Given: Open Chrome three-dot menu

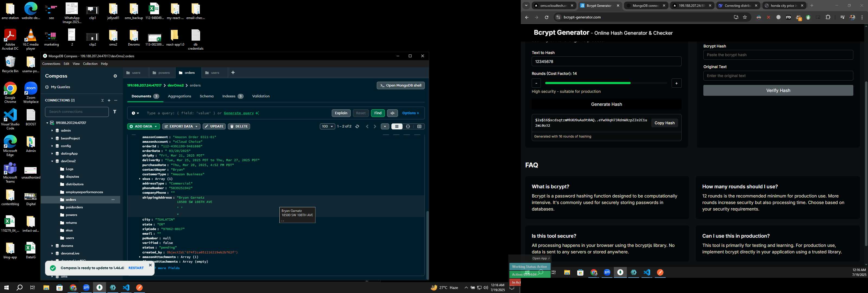Looking at the screenshot, I should [x=862, y=17].
